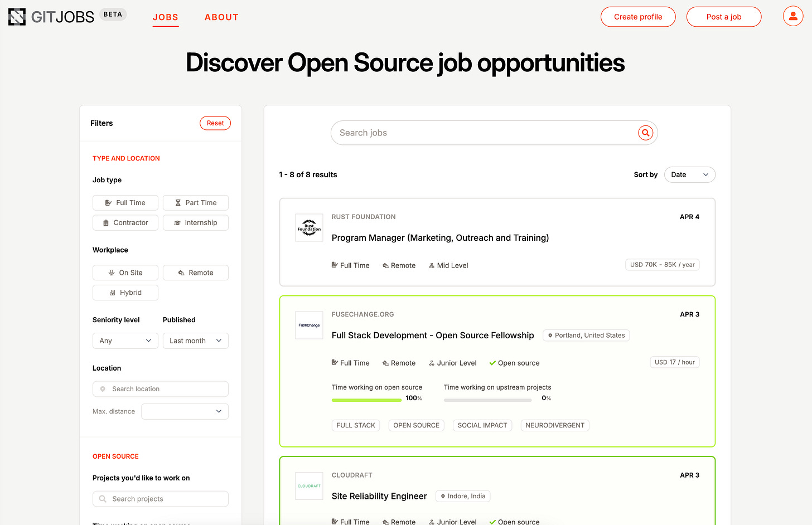Click the FULL STACK tag
The width and height of the screenshot is (812, 525).
pos(356,425)
